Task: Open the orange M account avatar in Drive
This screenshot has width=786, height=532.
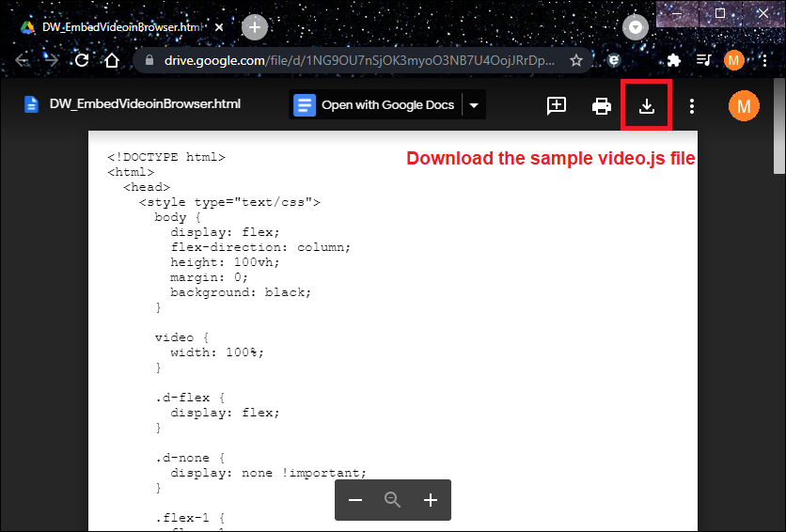Action: pos(744,105)
